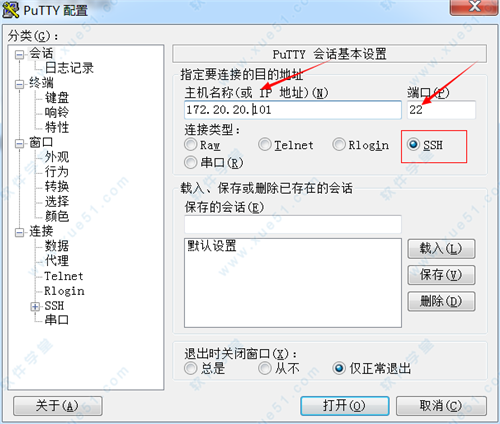Image resolution: width=500 pixels, height=424 pixels.
Task: Click the 保存(V) button
Action: (x=441, y=275)
